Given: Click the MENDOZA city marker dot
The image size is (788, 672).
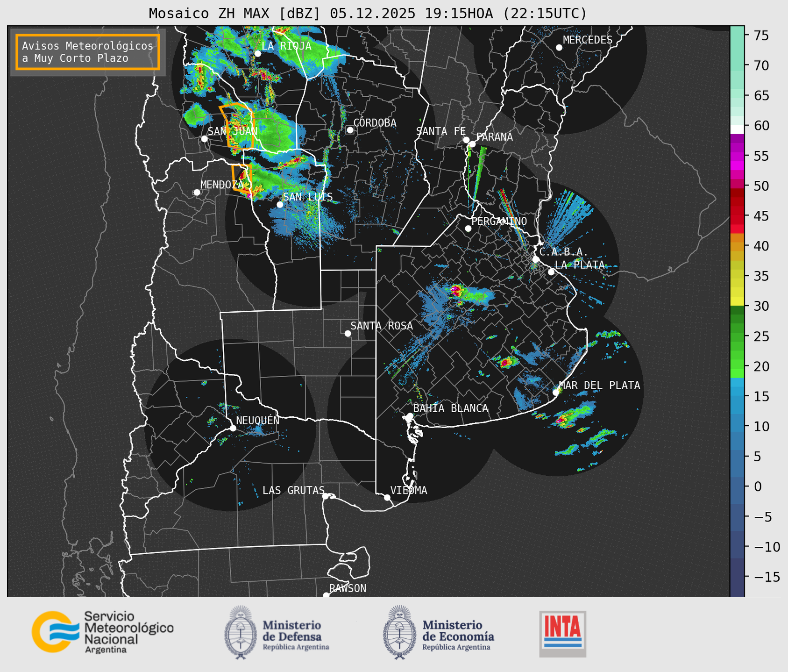Looking at the screenshot, I should pos(197,193).
